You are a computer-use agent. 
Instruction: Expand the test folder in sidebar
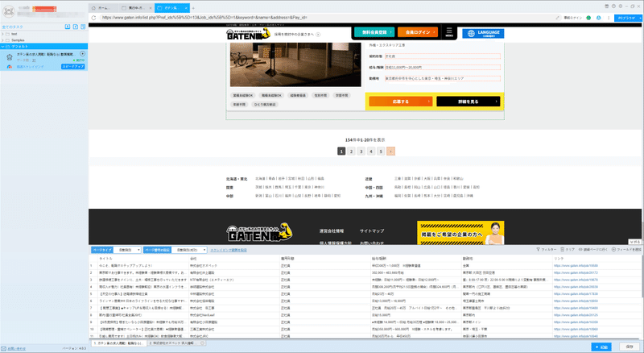(2, 34)
